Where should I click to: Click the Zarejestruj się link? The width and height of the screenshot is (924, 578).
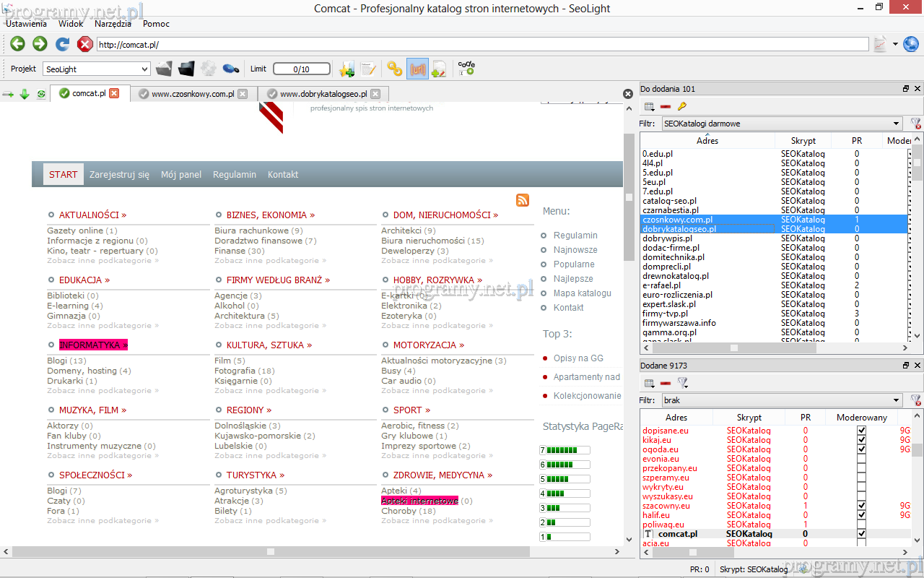click(119, 175)
